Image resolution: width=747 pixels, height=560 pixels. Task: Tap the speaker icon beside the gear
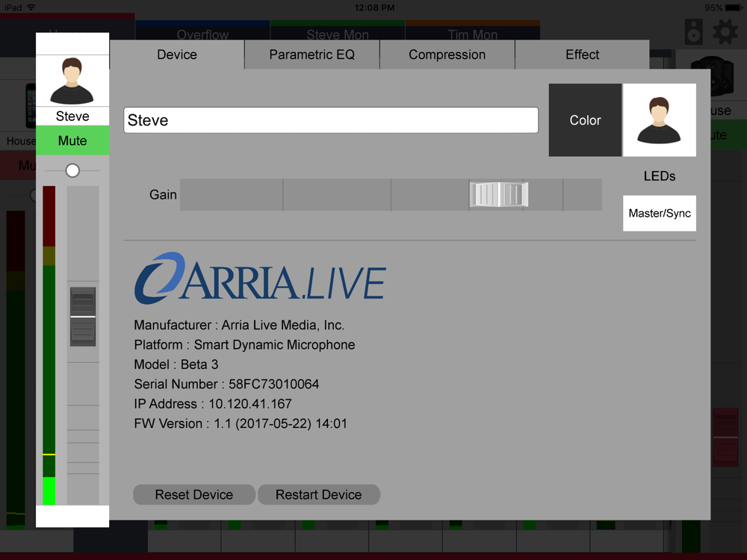click(x=694, y=32)
